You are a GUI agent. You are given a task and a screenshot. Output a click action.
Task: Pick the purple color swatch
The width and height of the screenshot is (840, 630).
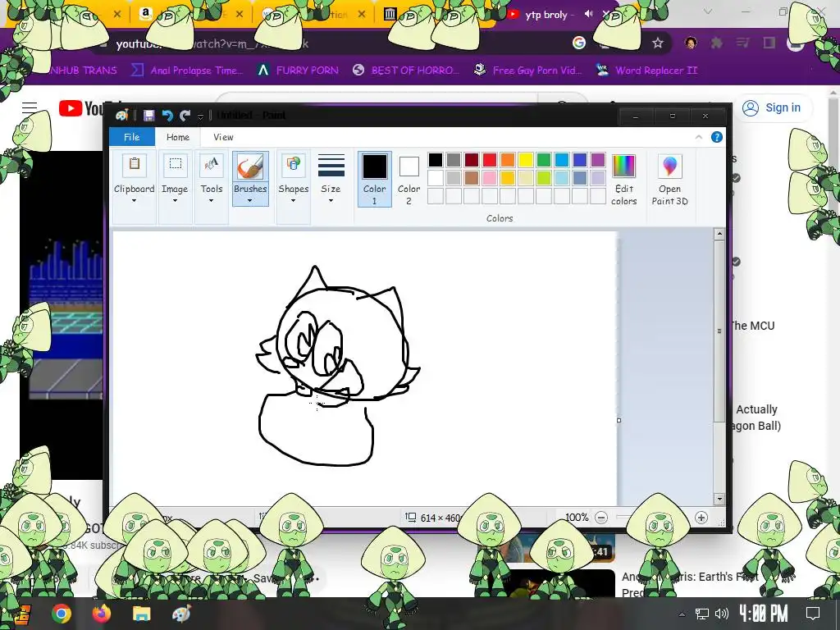click(598, 160)
